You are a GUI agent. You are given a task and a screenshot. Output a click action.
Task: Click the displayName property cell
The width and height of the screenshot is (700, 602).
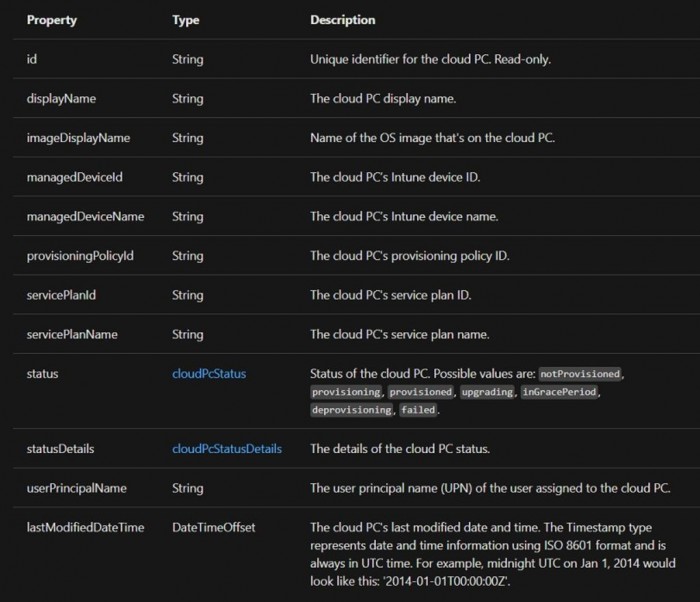pos(59,98)
